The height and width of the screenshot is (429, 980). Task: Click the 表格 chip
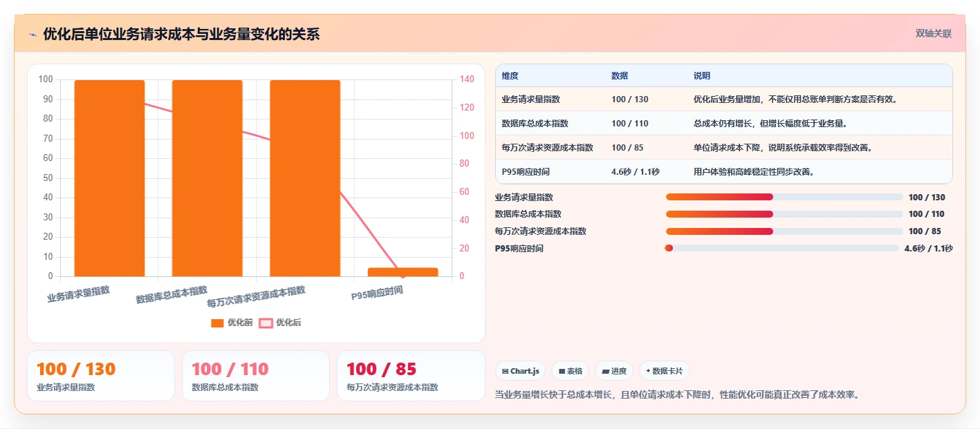click(x=570, y=371)
